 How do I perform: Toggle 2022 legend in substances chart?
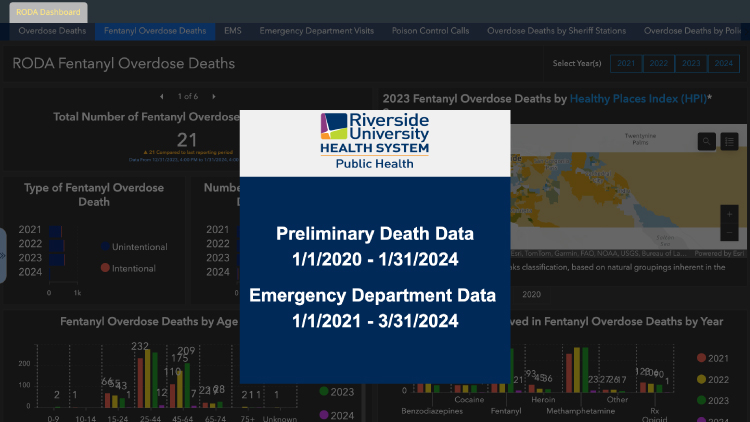(713, 379)
